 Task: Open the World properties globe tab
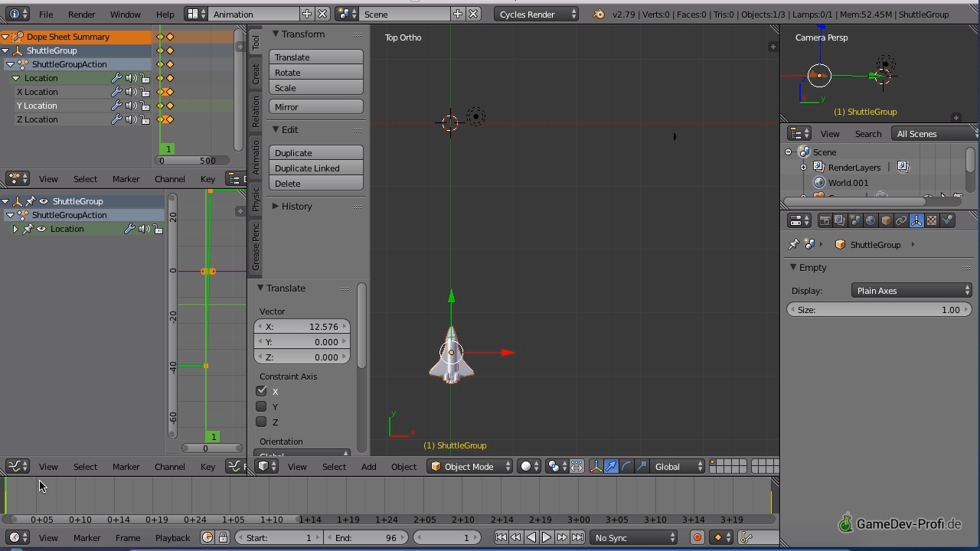click(871, 220)
